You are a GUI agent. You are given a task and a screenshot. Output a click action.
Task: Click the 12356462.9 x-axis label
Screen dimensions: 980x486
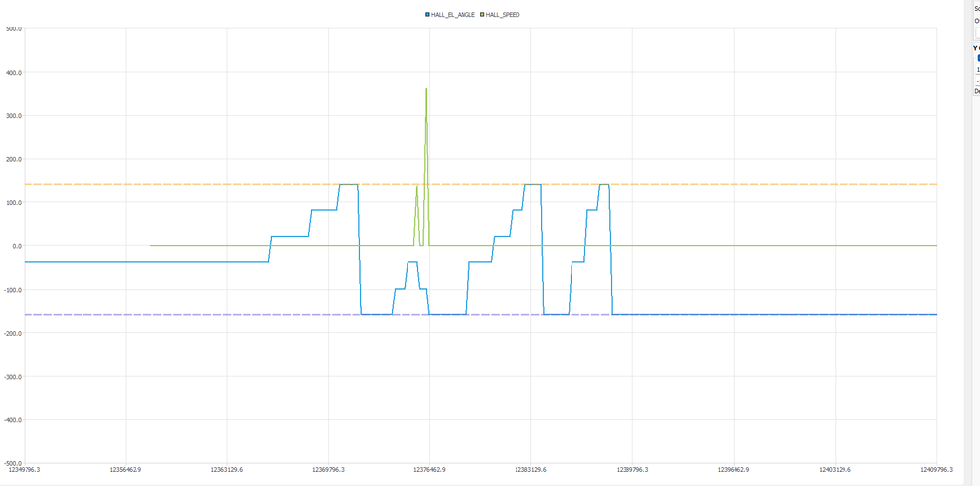point(126,469)
